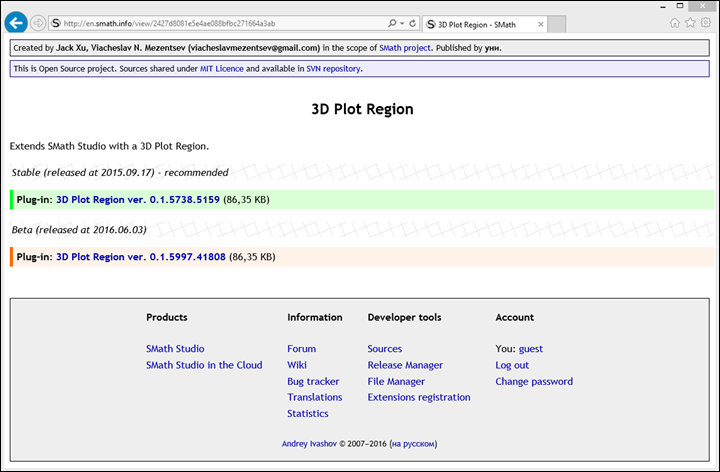Click the browser Back arrow button
Screen dimensions: 720x472
click(x=15, y=22)
